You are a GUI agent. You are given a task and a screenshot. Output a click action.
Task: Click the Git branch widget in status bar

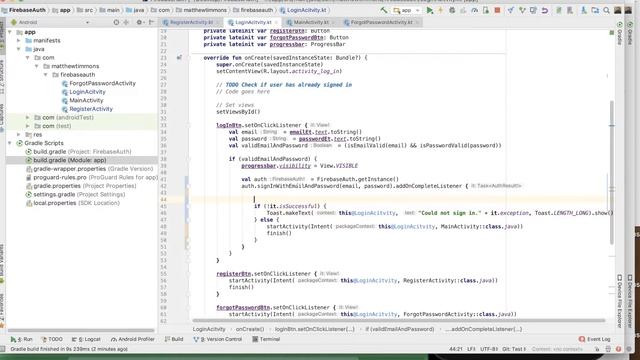click(x=514, y=349)
